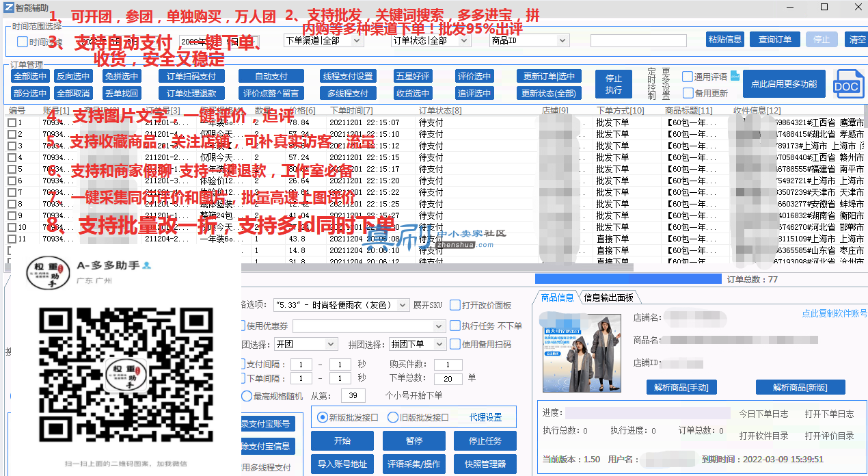The image size is (868, 476).
Task: Select the 旧版批发接口 radio button
Action: tap(393, 417)
